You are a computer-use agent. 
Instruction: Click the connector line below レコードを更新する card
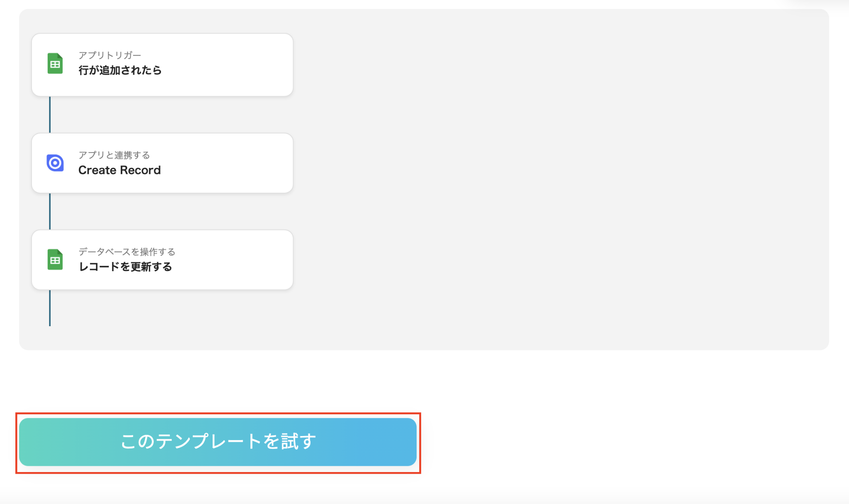click(50, 308)
